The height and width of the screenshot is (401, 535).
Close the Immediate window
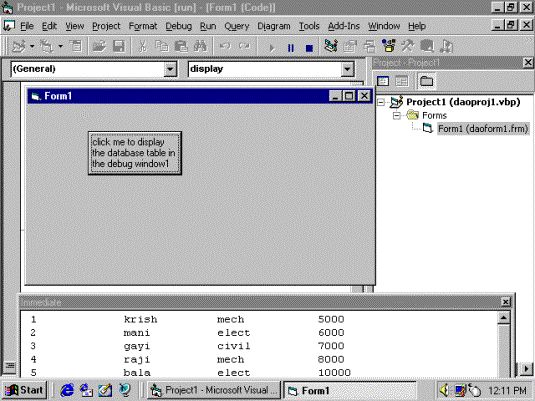tap(505, 302)
